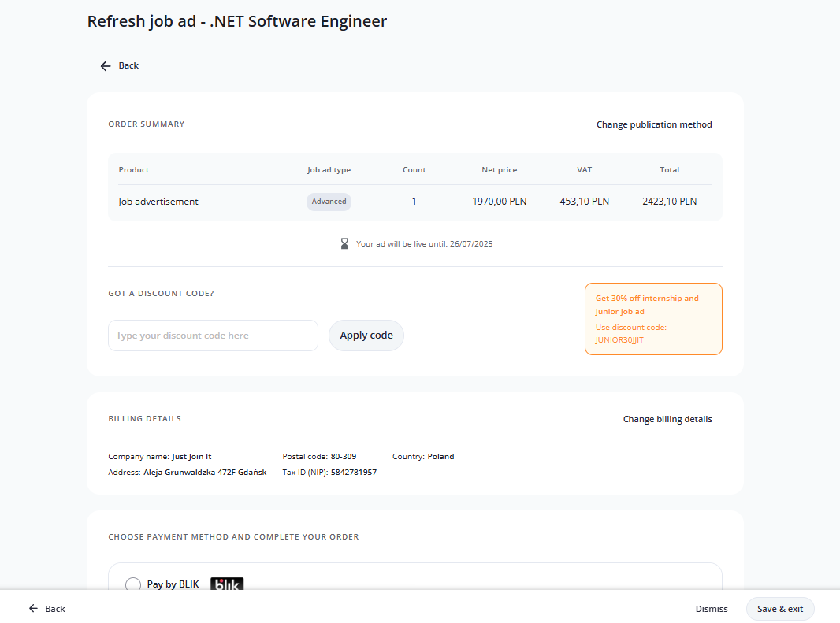This screenshot has height=623, width=840.
Task: Open Change publication method
Action: [653, 124]
